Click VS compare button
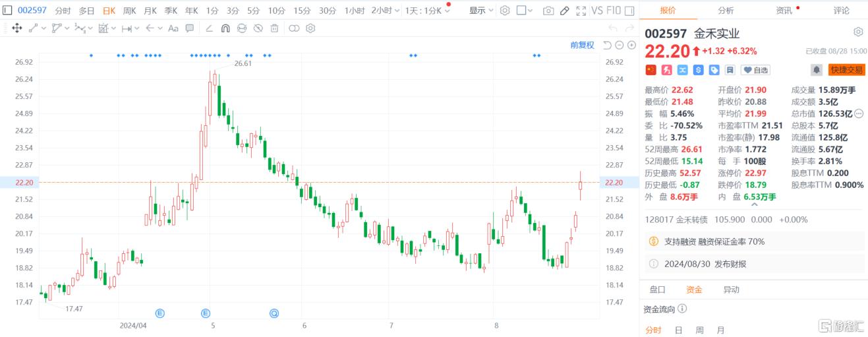Screen dimensions: 868x337 click(597, 11)
